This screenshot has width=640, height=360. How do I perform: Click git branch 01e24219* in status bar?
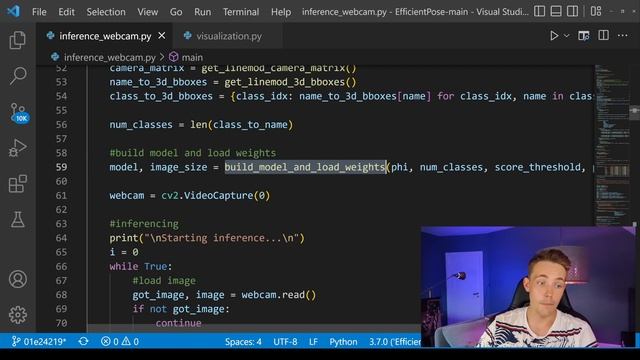pyautogui.click(x=39, y=341)
